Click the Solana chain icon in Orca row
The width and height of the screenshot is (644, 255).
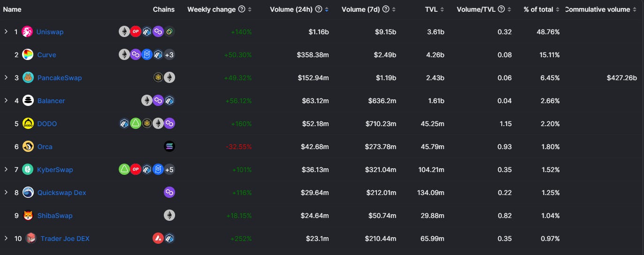coord(169,147)
